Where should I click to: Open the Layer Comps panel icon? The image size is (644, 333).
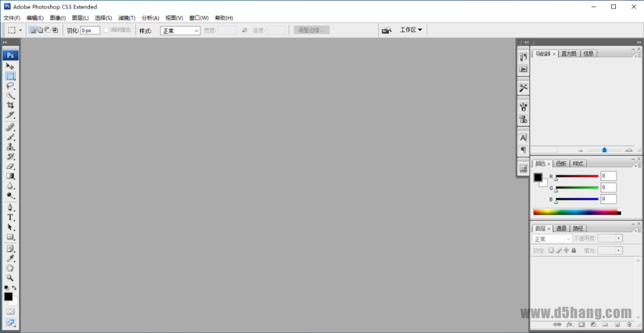(x=524, y=169)
